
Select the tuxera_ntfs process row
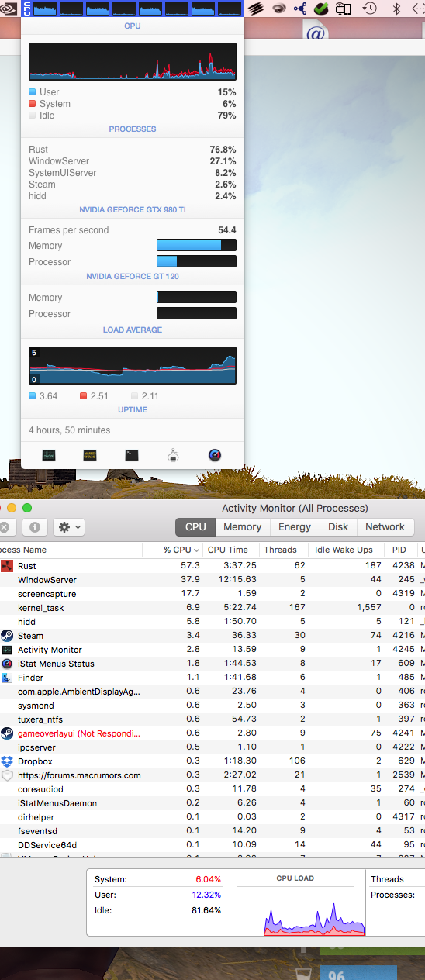tap(212, 719)
